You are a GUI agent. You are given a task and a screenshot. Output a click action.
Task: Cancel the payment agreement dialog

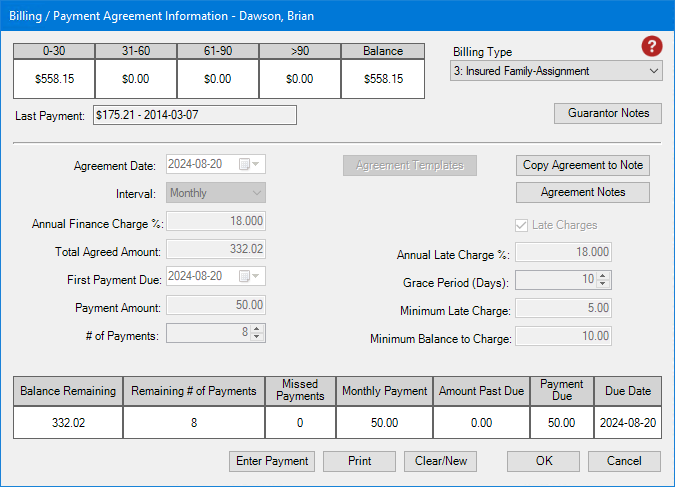tap(624, 461)
